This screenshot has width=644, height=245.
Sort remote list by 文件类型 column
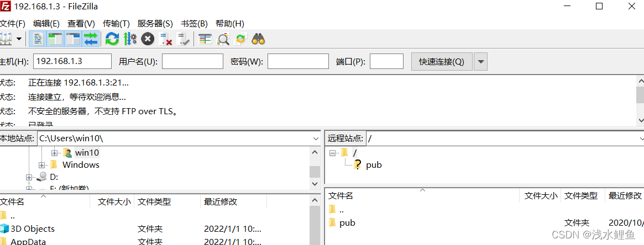point(583,195)
